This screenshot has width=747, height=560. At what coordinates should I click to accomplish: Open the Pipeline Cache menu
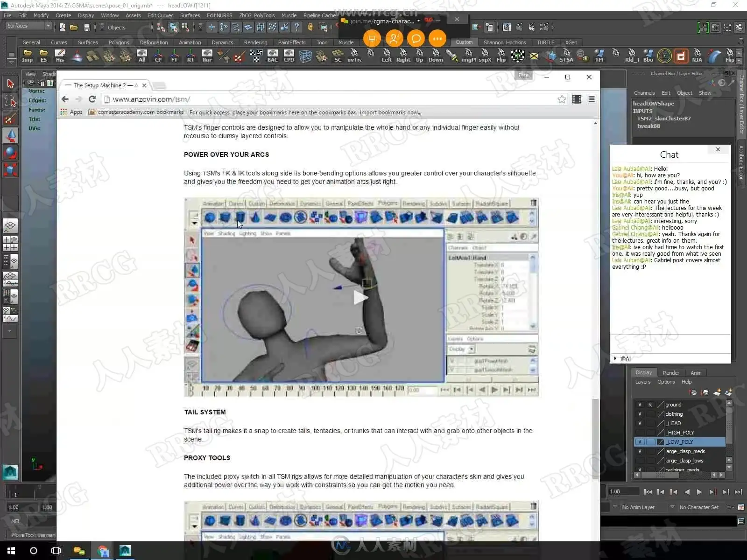(319, 15)
